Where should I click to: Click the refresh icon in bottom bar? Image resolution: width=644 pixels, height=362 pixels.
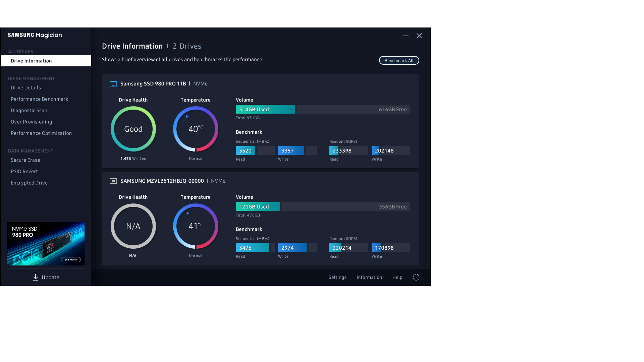(x=416, y=277)
